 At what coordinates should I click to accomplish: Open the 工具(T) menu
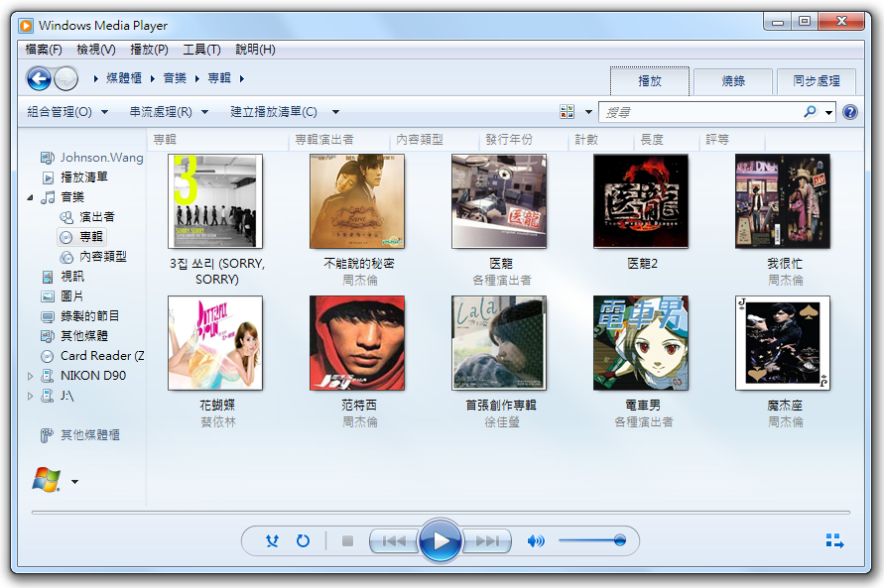201,50
